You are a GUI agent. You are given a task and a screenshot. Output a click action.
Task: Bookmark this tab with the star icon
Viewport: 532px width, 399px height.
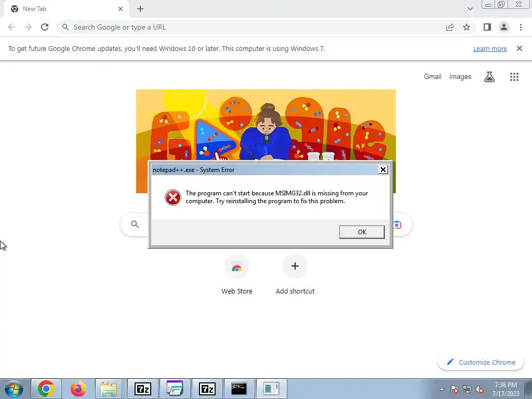pos(467,27)
